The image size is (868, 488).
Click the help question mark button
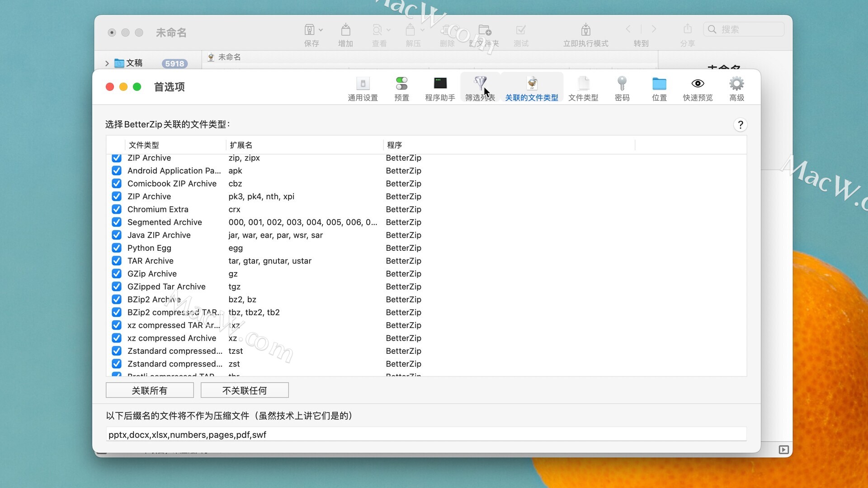tap(740, 125)
